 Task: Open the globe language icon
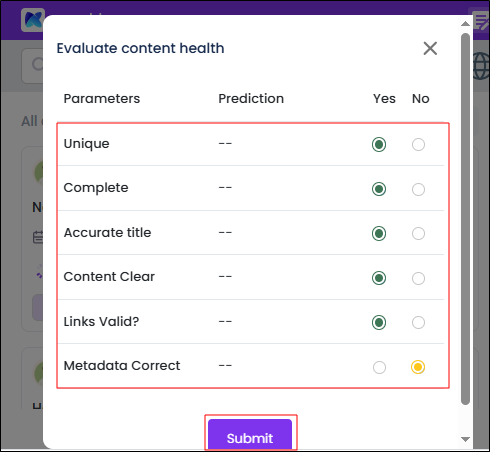[x=481, y=66]
